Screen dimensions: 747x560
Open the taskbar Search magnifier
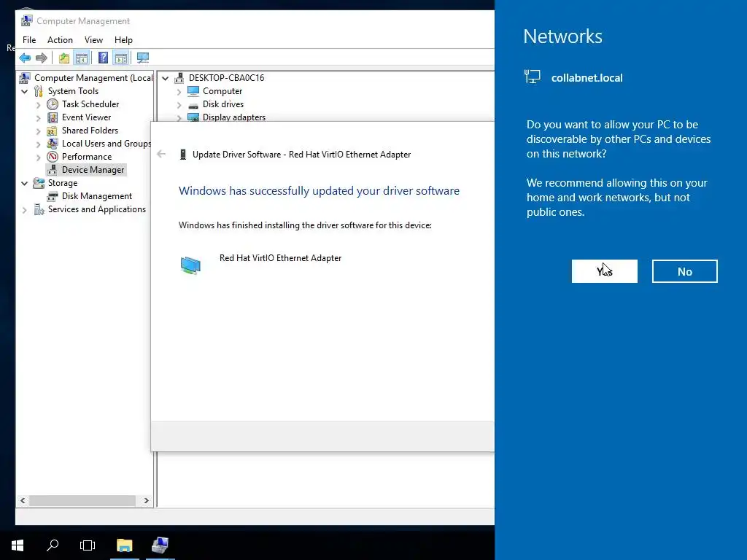(53, 545)
